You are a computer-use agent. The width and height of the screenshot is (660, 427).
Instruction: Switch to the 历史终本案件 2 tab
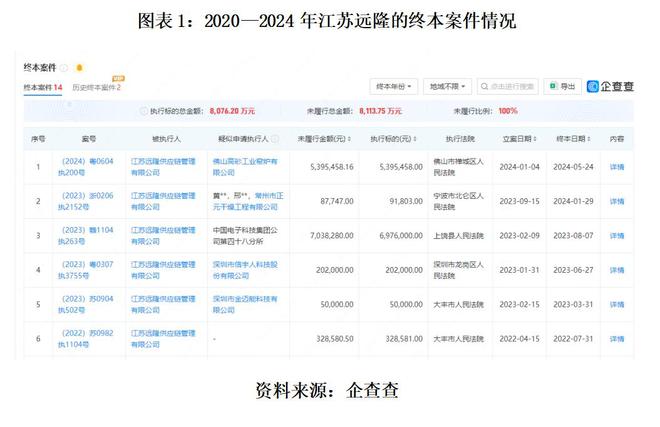[96, 88]
